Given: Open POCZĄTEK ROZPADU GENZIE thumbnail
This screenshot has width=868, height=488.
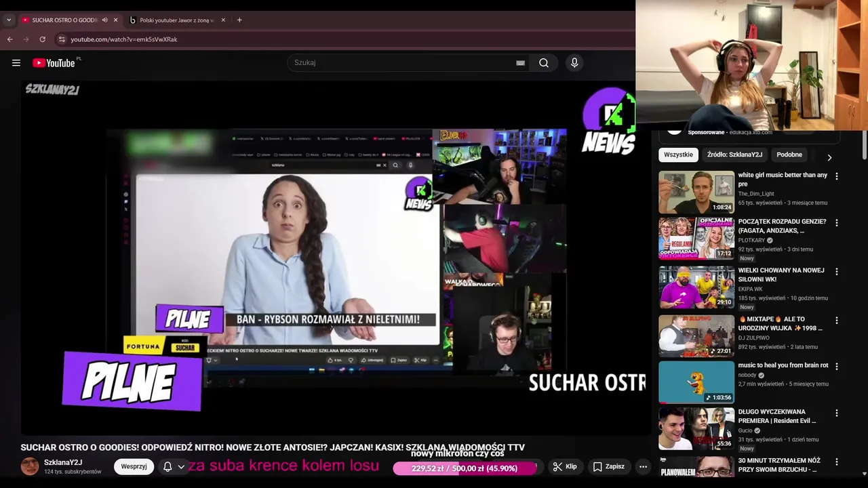Looking at the screenshot, I should tap(696, 239).
